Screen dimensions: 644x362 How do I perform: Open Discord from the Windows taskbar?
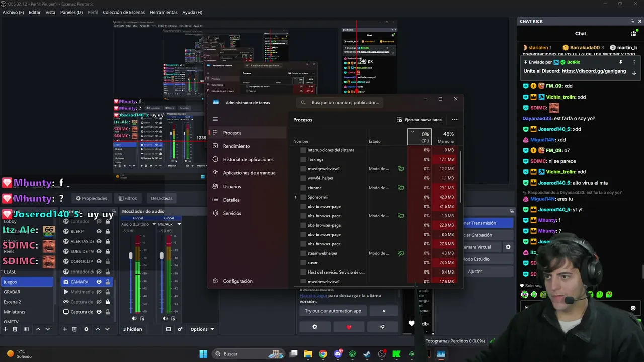coord(338,354)
